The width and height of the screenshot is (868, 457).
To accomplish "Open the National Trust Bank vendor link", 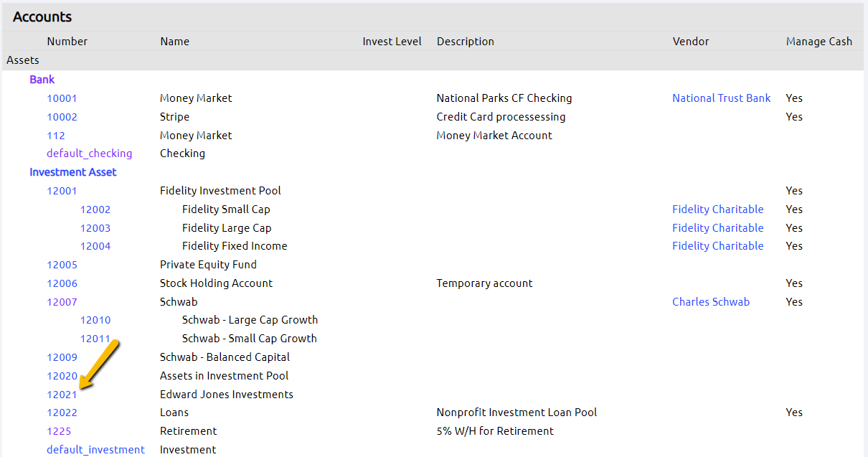I will coord(722,98).
